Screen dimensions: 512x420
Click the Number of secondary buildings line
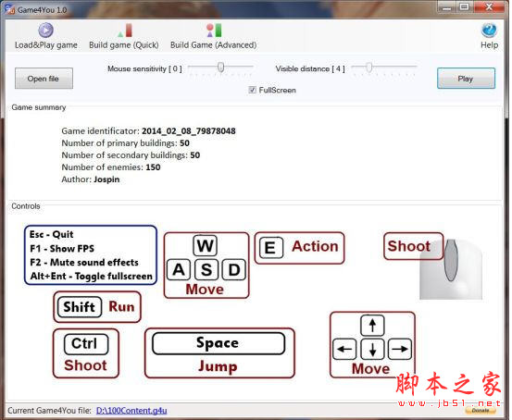click(131, 155)
